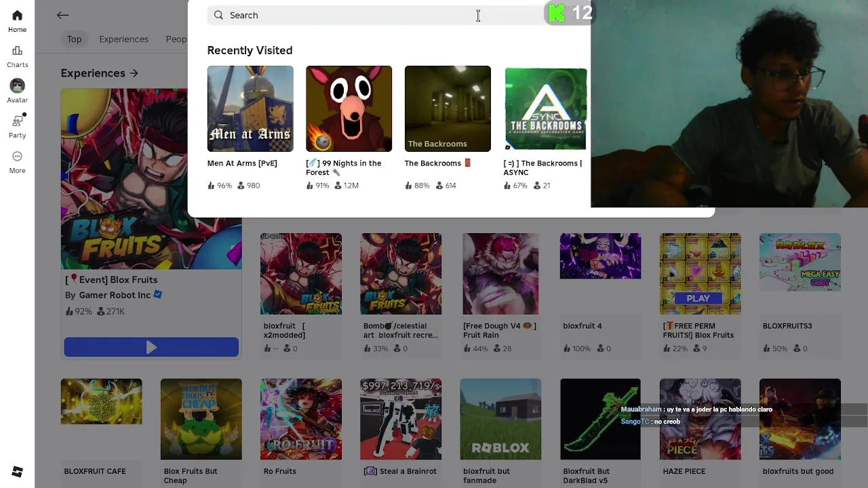Open The Backrooms ASYNC thumbnail
Viewport: 868px width, 488px height.
point(546,108)
